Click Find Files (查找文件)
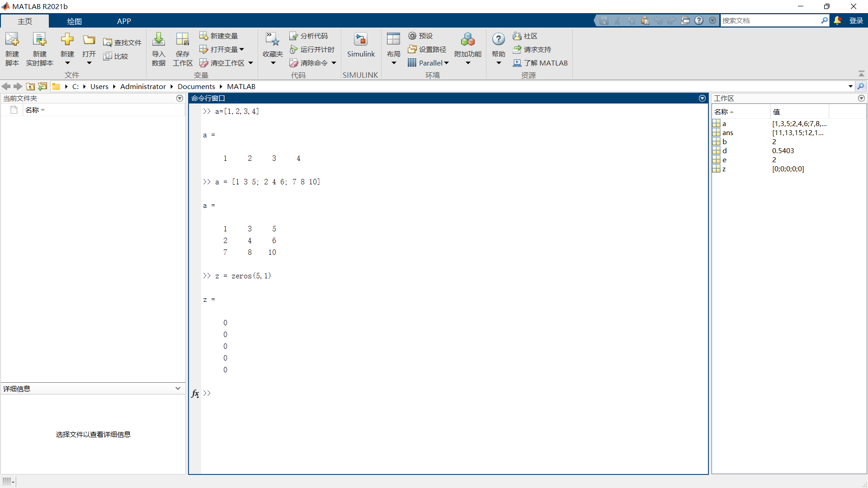 click(x=123, y=42)
